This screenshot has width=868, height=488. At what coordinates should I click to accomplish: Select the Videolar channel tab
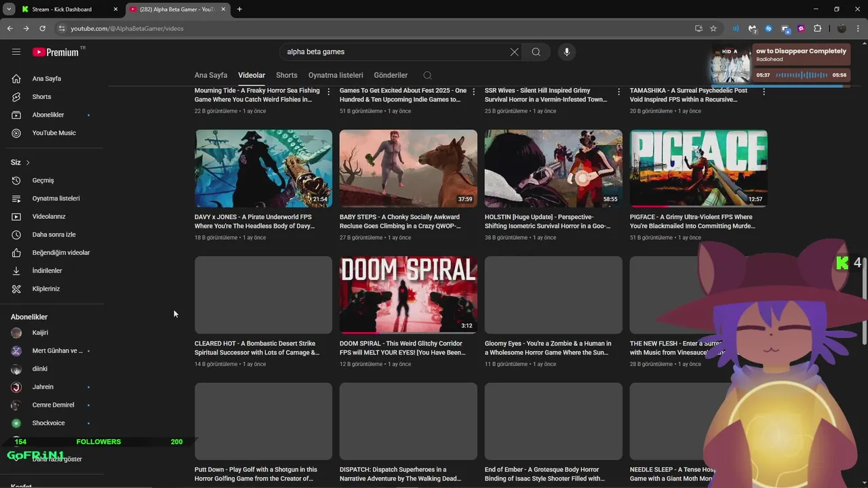pos(252,75)
